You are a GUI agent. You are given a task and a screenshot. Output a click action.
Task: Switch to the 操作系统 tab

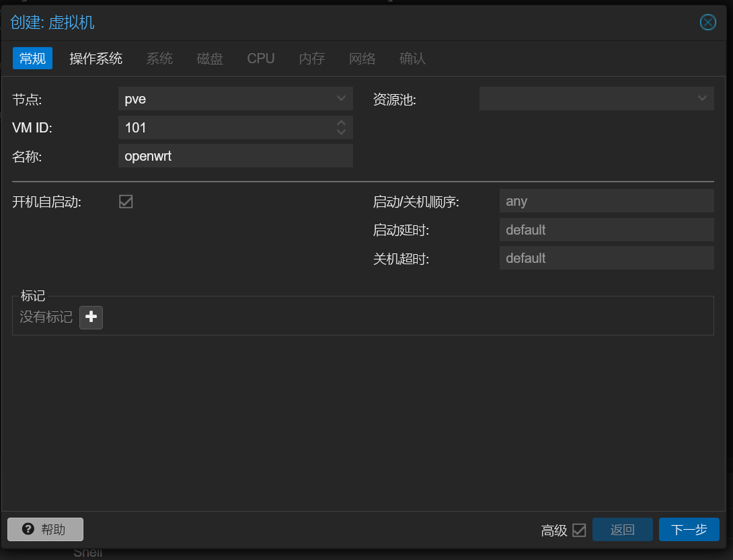[95, 58]
